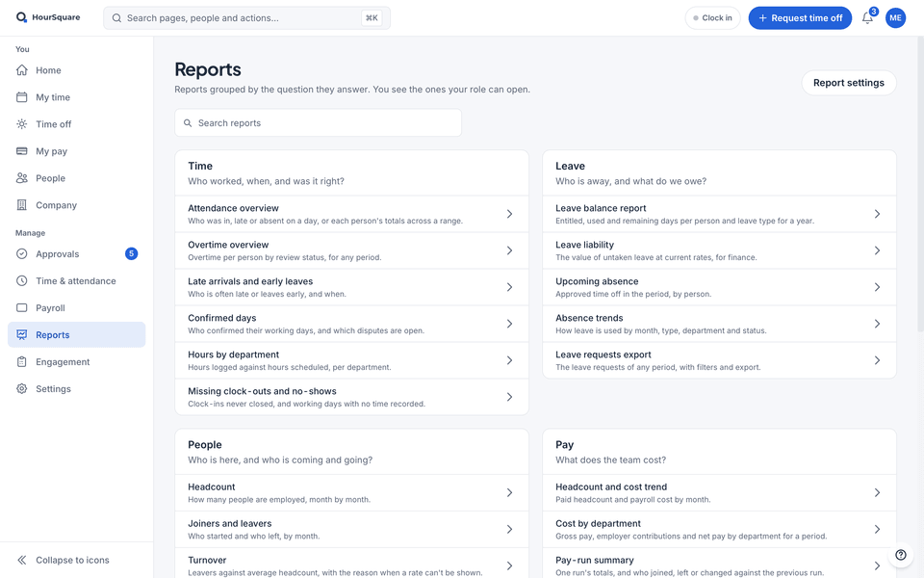This screenshot has width=924, height=578.
Task: Click the double-chevron collapse icon
Action: click(22, 560)
